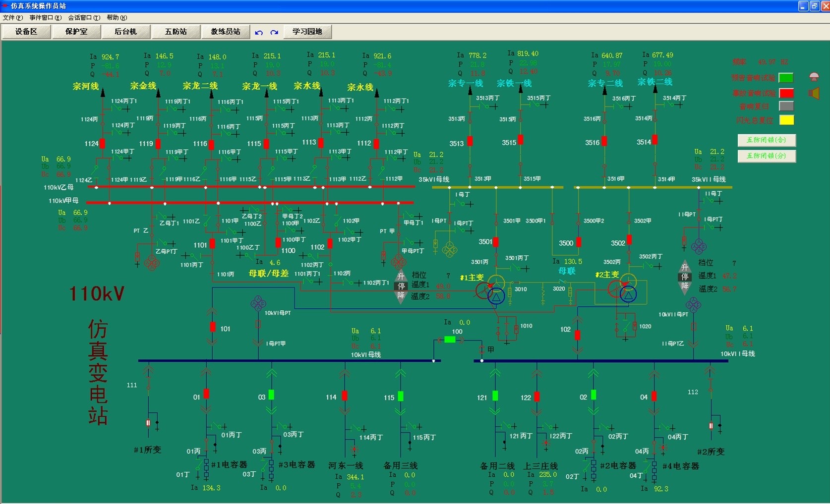Toggle circuit breaker 1124
830x504 pixels.
[x=102, y=144]
